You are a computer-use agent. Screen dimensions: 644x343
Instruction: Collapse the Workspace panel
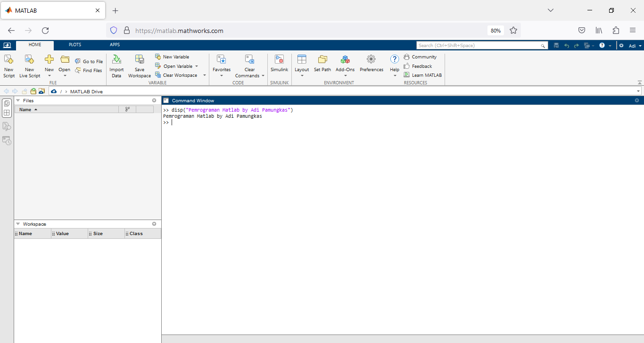point(18,224)
